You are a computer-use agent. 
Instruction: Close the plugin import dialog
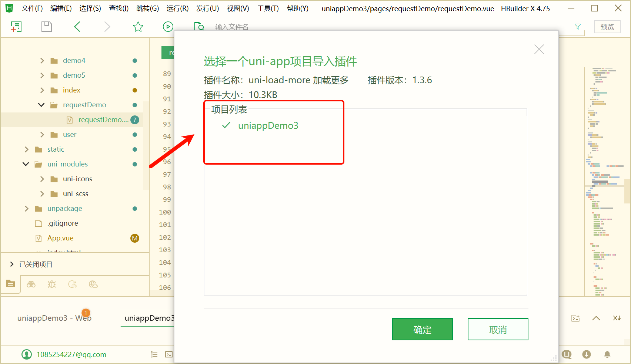pos(539,49)
